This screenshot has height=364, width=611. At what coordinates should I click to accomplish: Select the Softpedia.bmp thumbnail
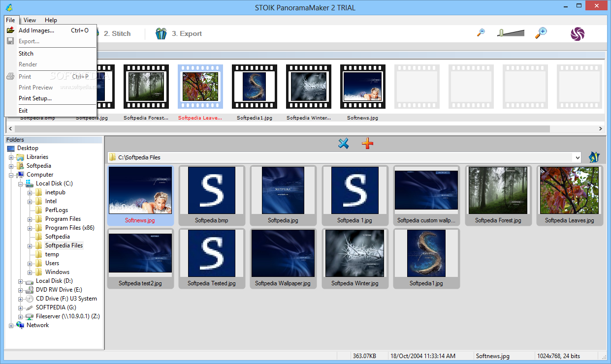212,195
